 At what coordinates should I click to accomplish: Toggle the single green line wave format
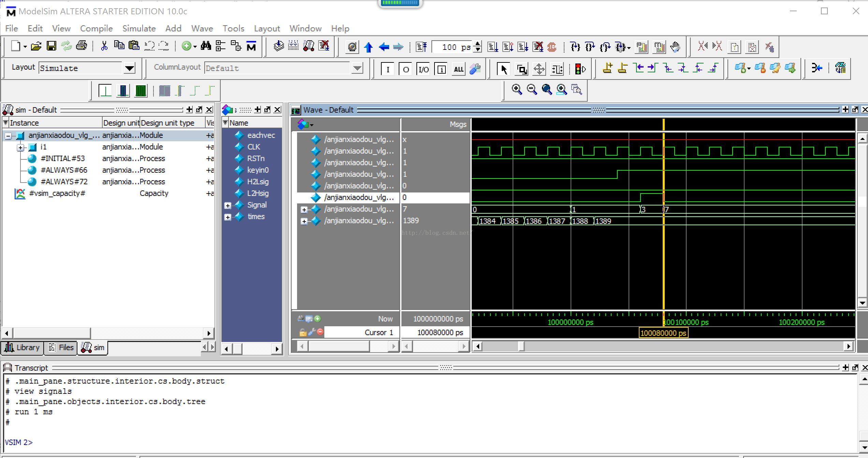105,91
